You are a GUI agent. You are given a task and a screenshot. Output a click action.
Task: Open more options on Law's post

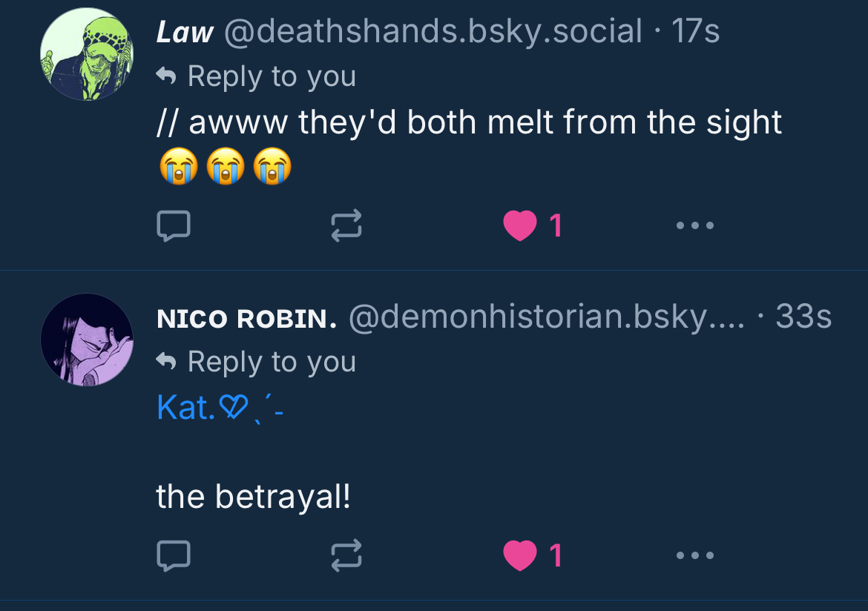pyautogui.click(x=695, y=225)
